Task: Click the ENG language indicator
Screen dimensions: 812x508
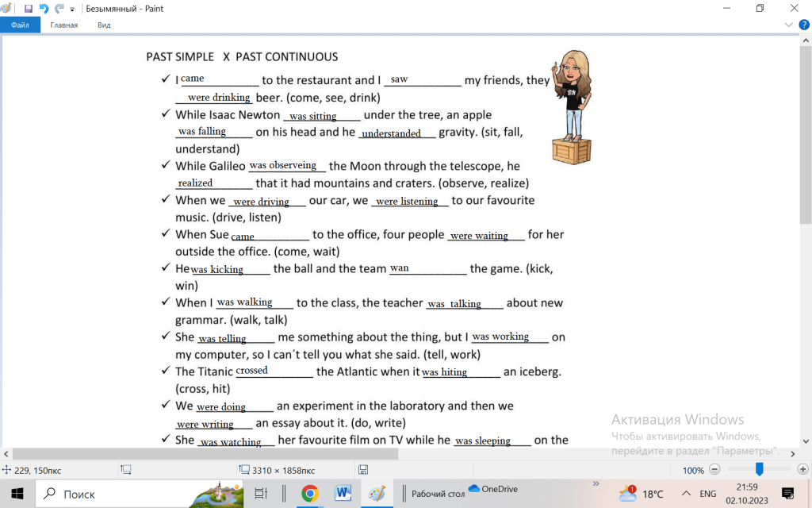Action: pos(707,494)
